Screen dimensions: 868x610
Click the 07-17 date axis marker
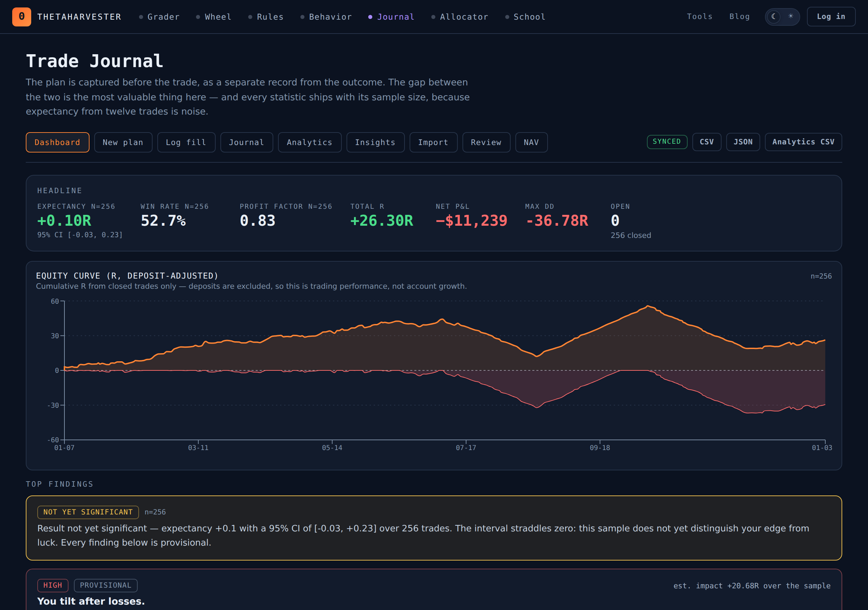pyautogui.click(x=466, y=448)
